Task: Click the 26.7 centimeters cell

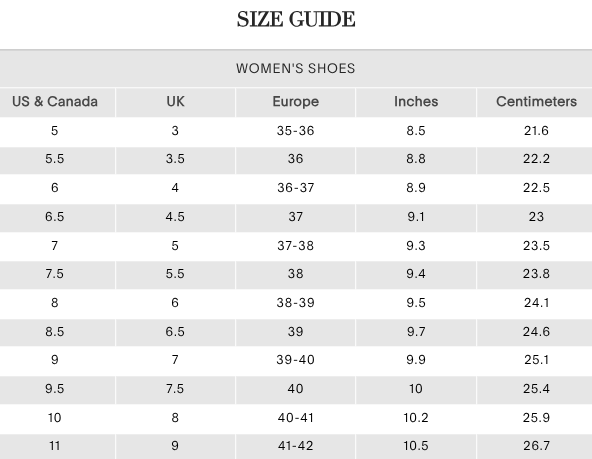Action: pyautogui.click(x=536, y=446)
